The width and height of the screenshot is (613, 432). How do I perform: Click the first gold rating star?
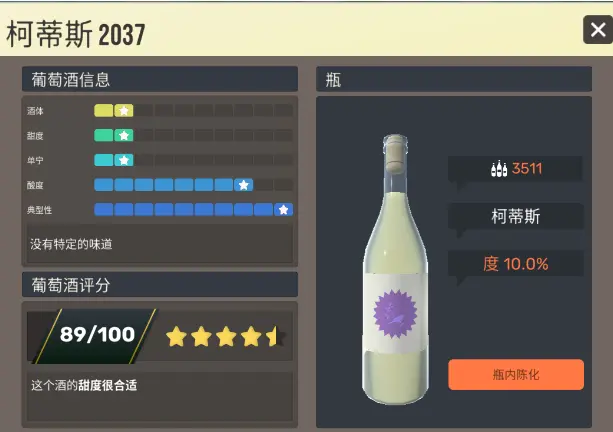(176, 337)
